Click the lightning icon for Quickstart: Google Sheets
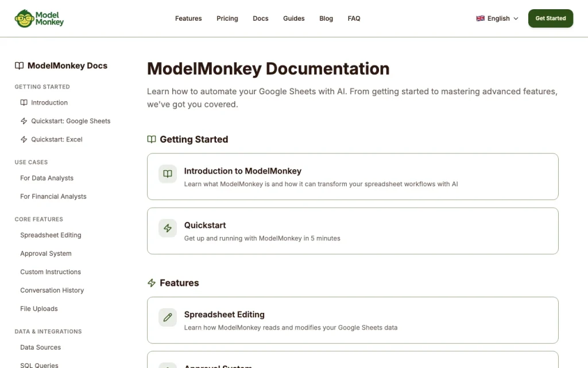 24,121
